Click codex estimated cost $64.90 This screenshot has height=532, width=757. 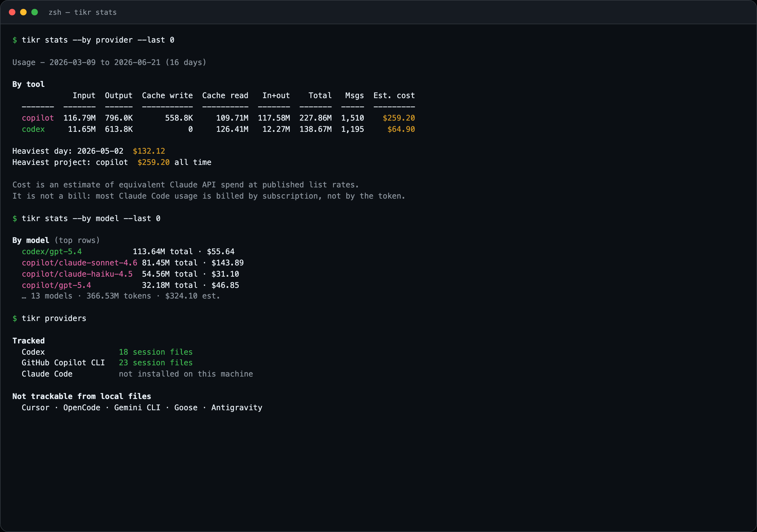click(401, 129)
